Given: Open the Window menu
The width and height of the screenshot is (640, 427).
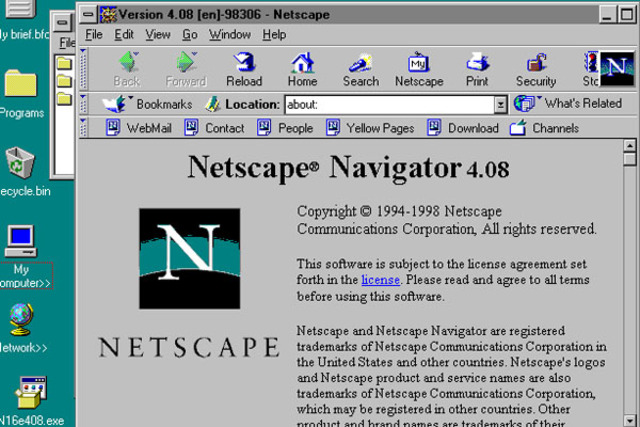Looking at the screenshot, I should [230, 35].
